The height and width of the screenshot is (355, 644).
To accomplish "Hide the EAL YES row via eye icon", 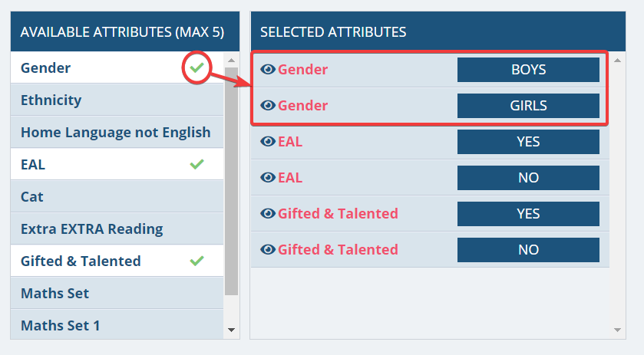I will tap(268, 142).
